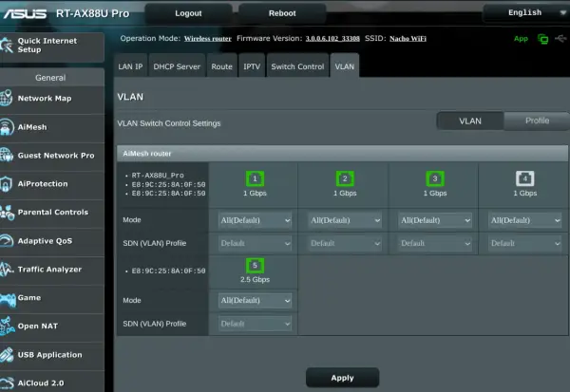The height and width of the screenshot is (392, 570).
Task: Click the green network status icon
Action: 542,39
